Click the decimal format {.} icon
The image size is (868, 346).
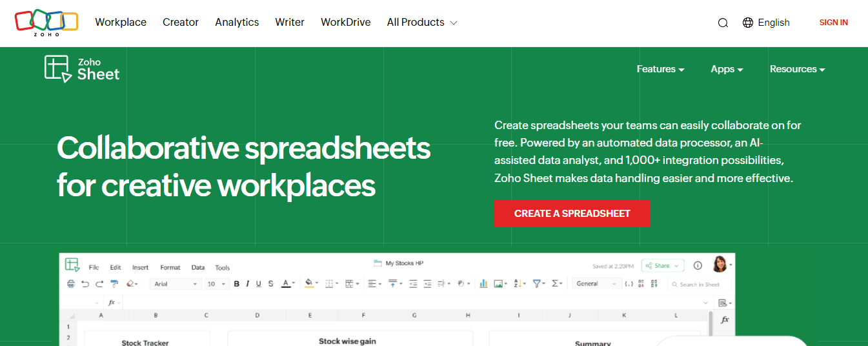coord(629,284)
